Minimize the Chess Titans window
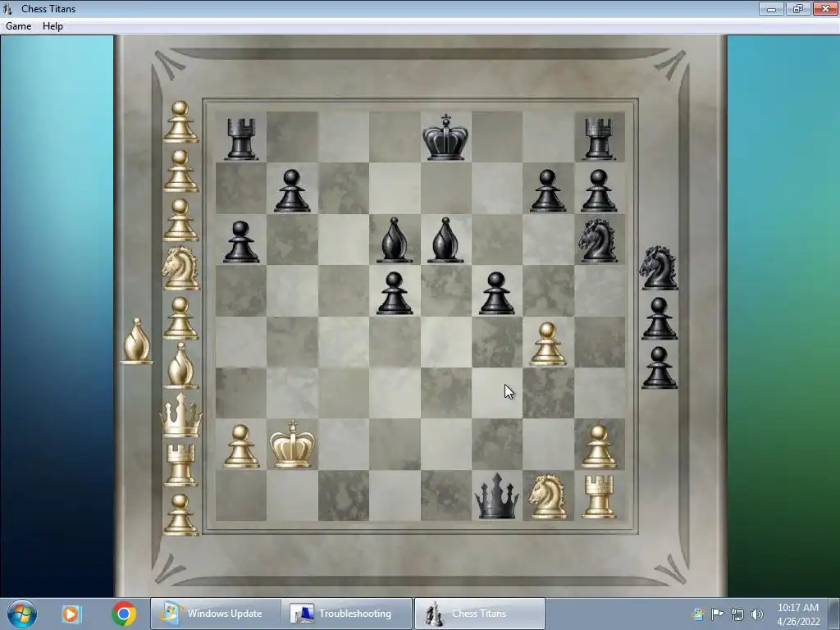Screen dimensions: 840x630 pyautogui.click(x=771, y=8)
